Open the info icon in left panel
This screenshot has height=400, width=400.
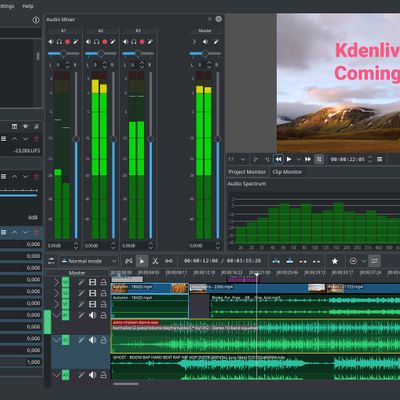click(x=36, y=20)
